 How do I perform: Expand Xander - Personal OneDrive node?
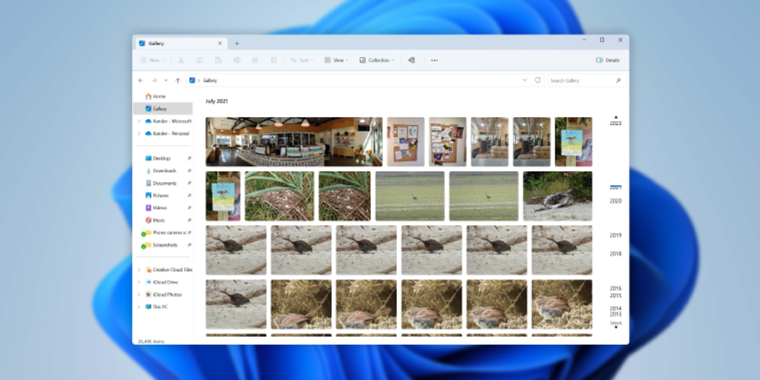pos(139,133)
